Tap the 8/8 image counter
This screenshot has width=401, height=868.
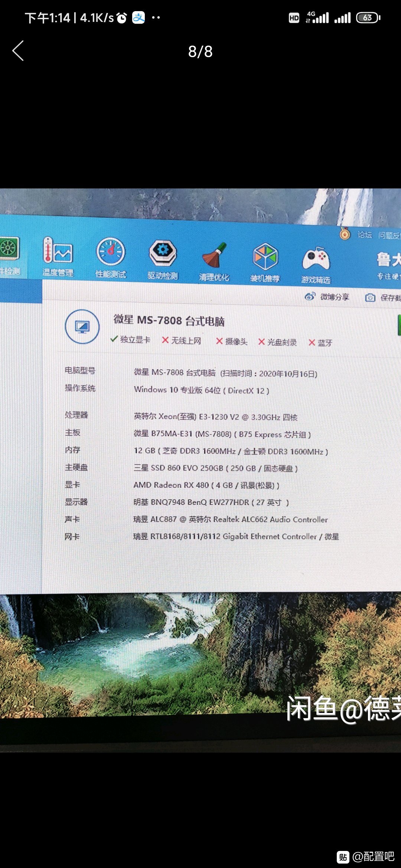tap(200, 52)
